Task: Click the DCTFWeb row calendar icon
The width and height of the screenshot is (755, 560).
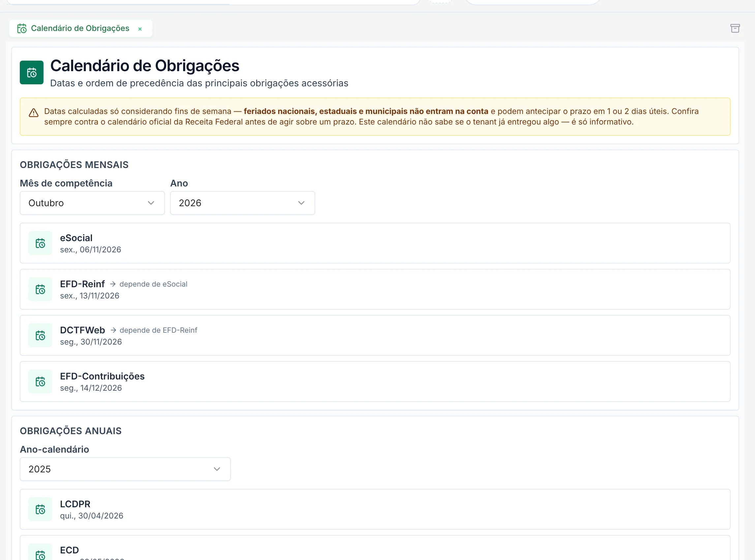Action: [40, 335]
